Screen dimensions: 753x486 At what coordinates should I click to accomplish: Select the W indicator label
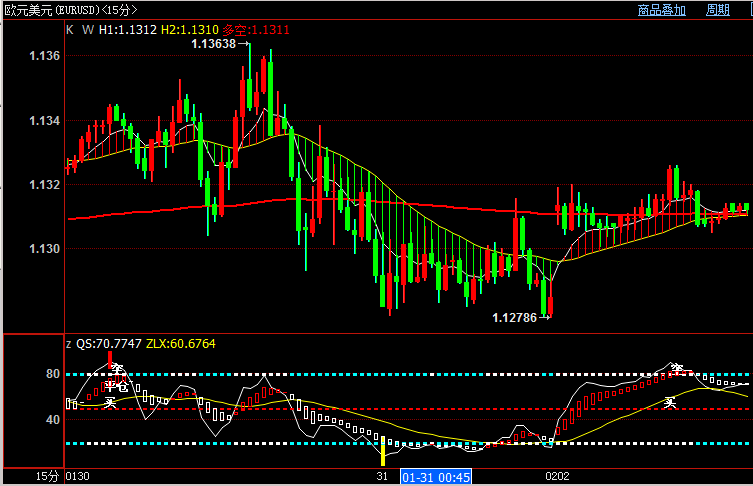86,30
